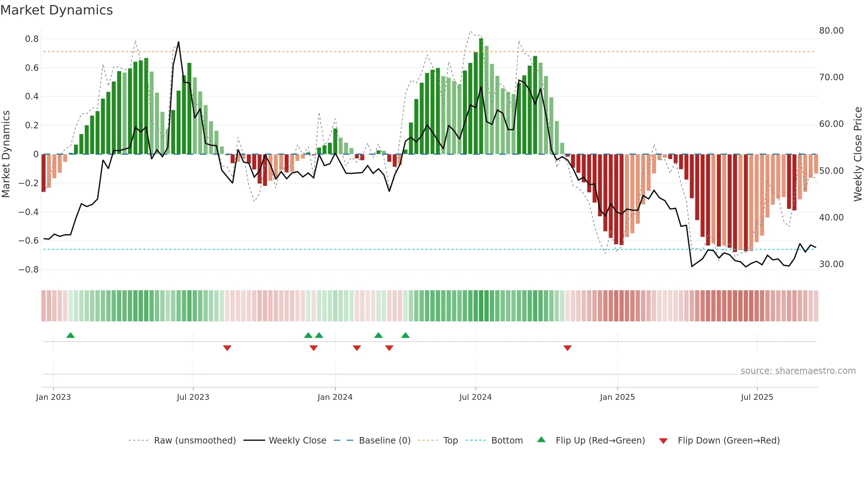Toggle the Weekly Close legend entry

(x=285, y=440)
